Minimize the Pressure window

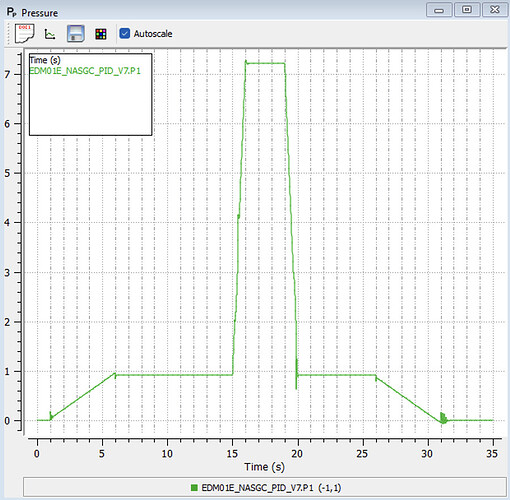(439, 10)
